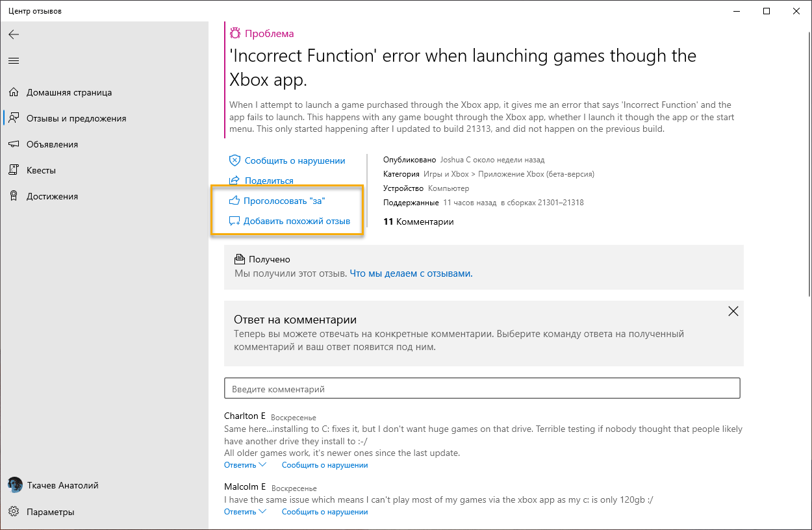Open Что мы делаем с отзывами link
This screenshot has height=530, width=812.
click(x=411, y=273)
